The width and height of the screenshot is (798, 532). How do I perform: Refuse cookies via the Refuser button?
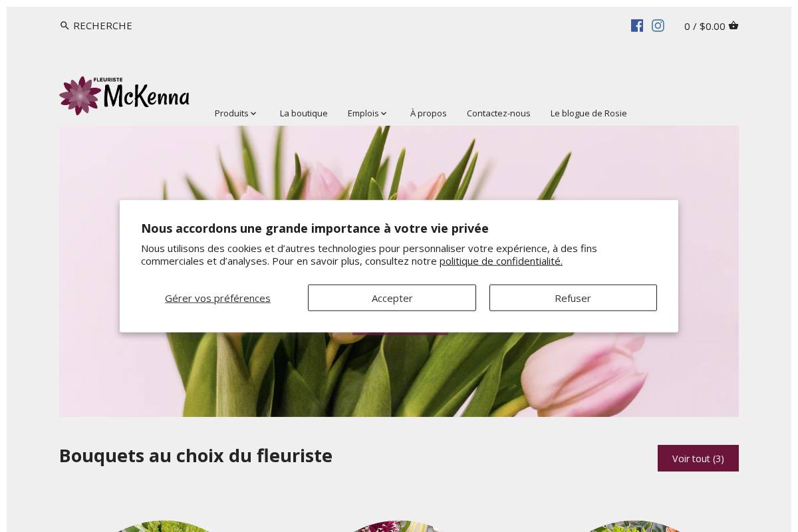[x=573, y=298]
